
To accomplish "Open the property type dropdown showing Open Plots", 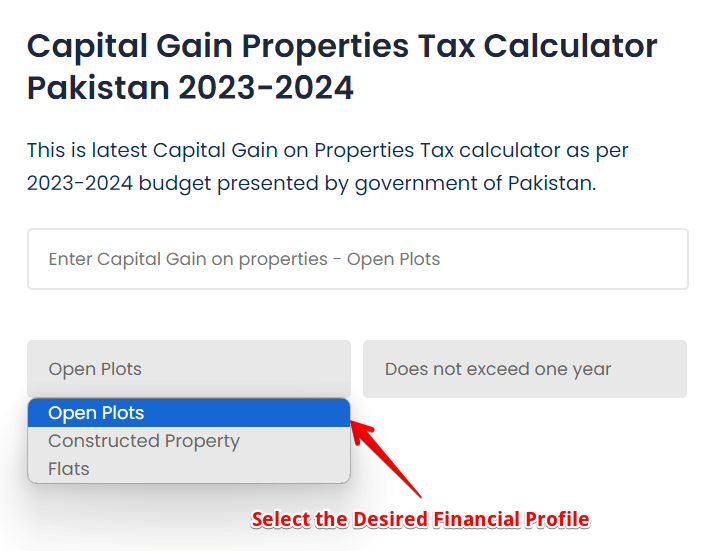I will [x=188, y=369].
